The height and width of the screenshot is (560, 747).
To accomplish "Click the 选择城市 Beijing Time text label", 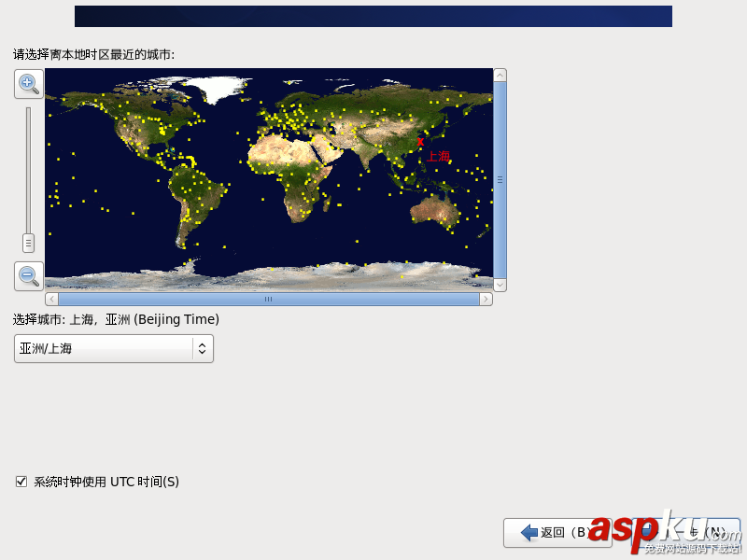I will pyautogui.click(x=117, y=318).
